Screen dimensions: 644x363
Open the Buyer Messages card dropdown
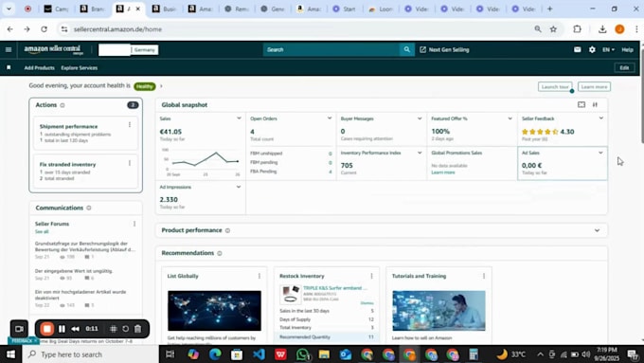tap(420, 118)
